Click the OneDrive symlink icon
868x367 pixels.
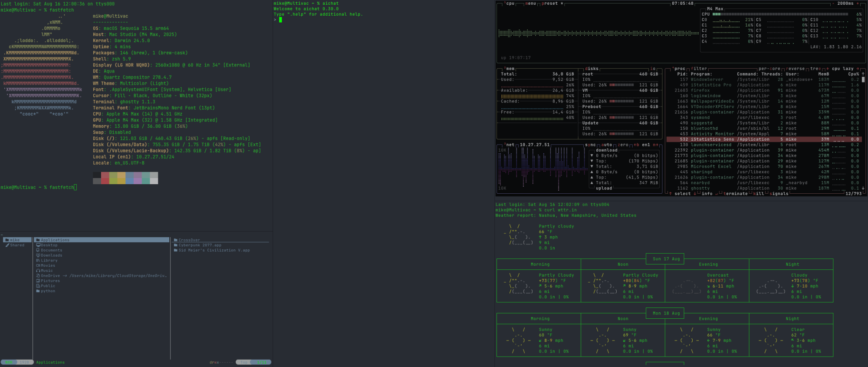click(38, 276)
